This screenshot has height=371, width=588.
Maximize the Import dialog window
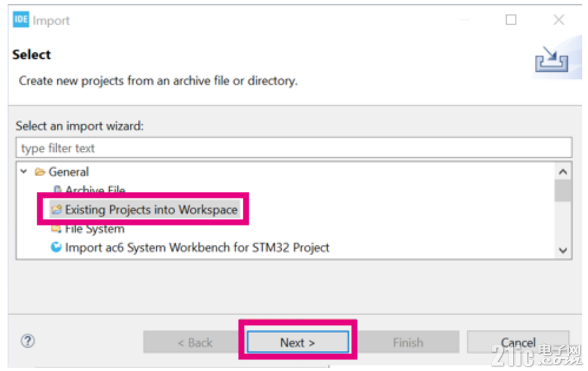[x=510, y=20]
